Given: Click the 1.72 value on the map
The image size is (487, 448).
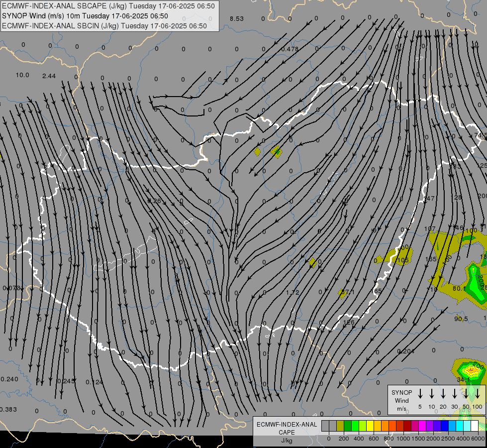Looking at the screenshot, I should [292, 292].
